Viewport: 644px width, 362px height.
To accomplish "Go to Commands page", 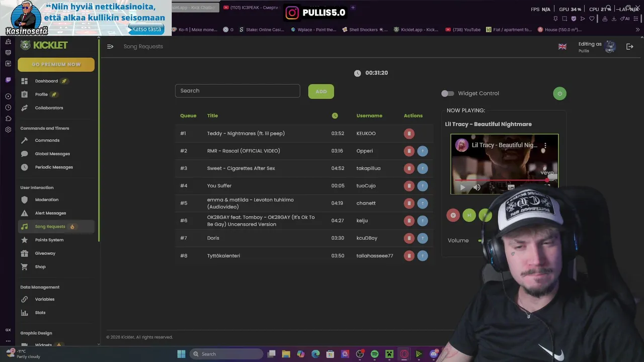I will click(47, 140).
